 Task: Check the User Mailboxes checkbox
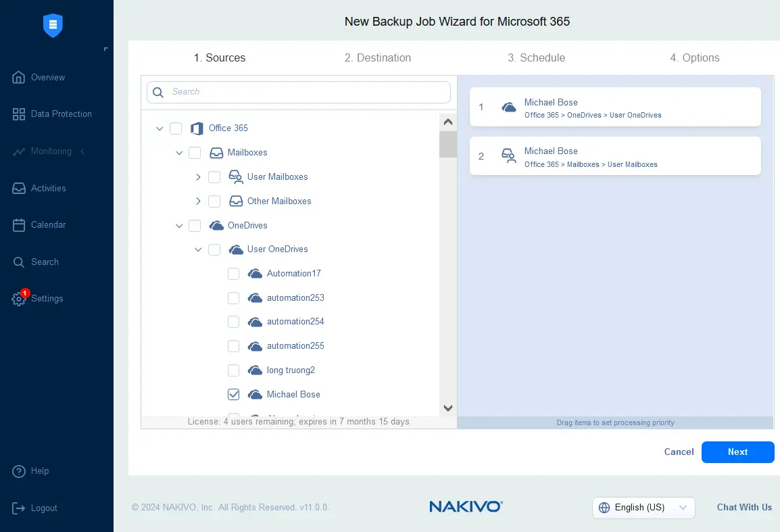(214, 176)
